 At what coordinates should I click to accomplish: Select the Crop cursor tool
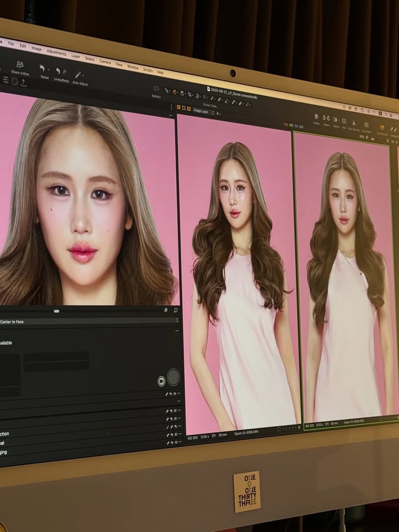[190, 94]
